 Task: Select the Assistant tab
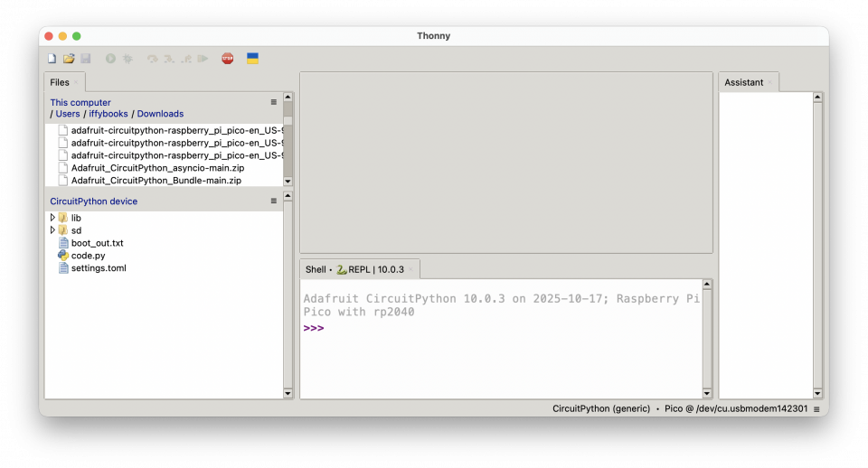click(744, 82)
